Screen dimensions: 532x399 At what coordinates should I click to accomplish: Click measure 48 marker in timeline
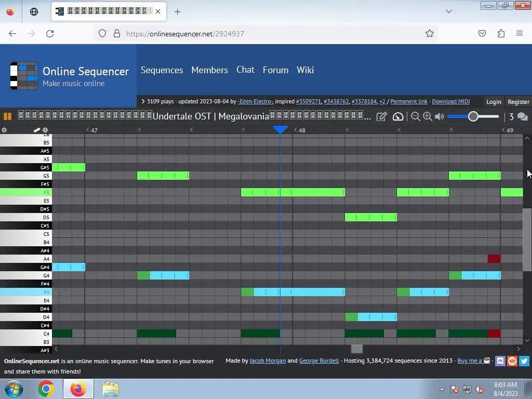click(300, 130)
